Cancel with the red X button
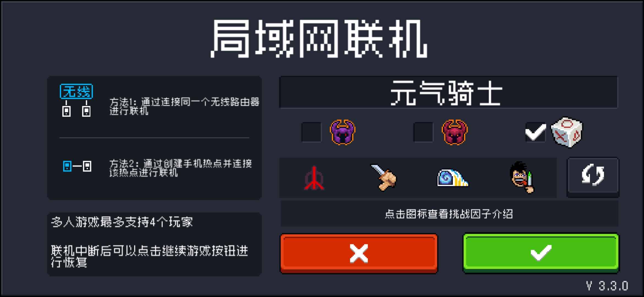This screenshot has height=297, width=644. point(359,253)
